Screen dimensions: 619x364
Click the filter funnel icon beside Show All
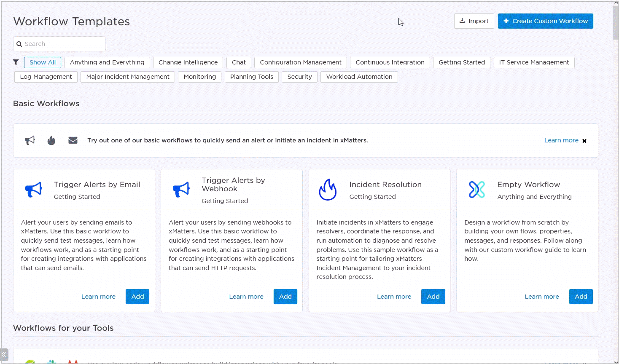pos(16,62)
